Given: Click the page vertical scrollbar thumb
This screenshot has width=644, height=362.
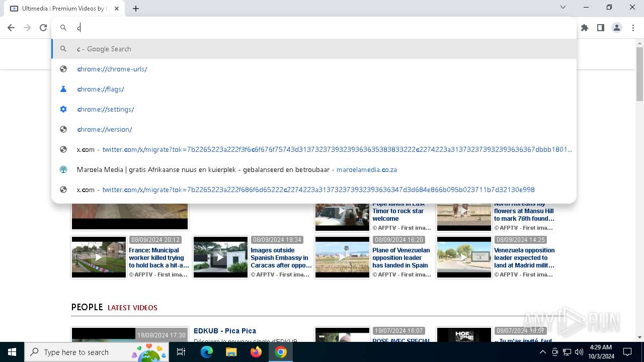Looking at the screenshot, I should click(x=639, y=74).
